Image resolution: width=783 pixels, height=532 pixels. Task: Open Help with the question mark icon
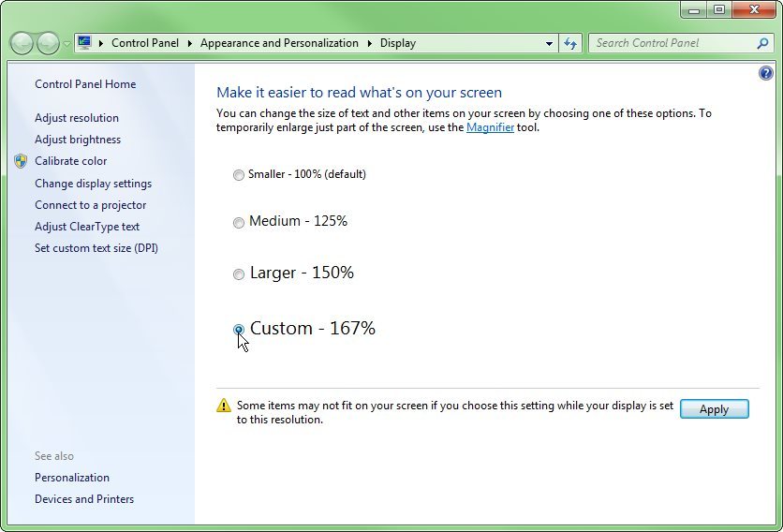[x=765, y=73]
